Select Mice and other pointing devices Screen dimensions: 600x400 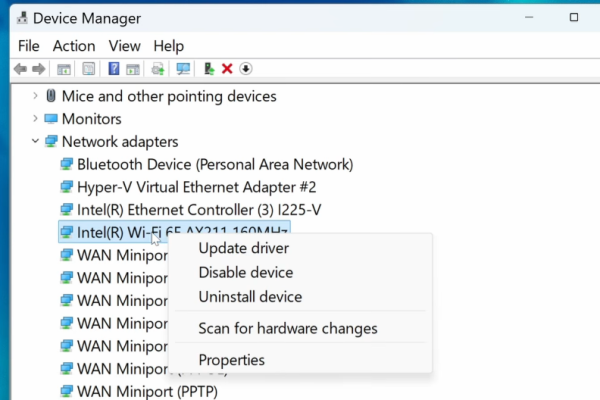169,96
